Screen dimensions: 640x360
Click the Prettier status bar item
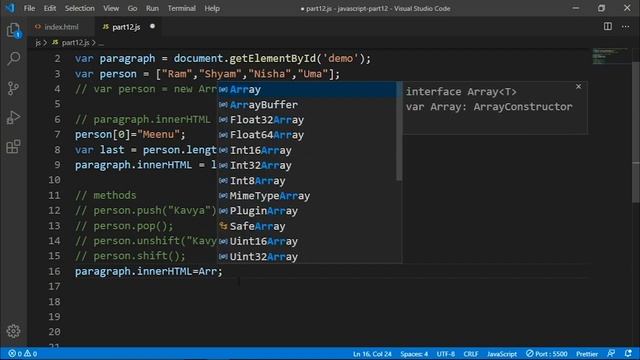587,353
